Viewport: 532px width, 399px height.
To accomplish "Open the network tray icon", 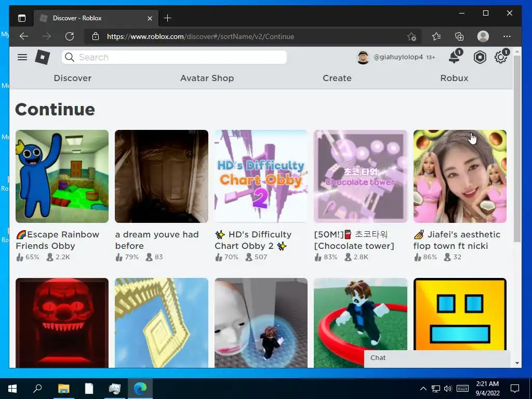I will [x=436, y=389].
